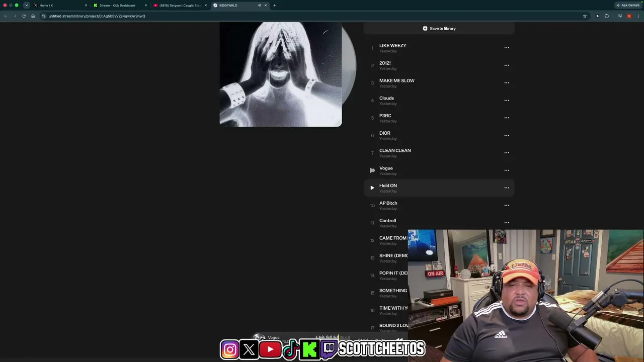Mute audio on the RIDGEWRLD tab

pos(259,6)
